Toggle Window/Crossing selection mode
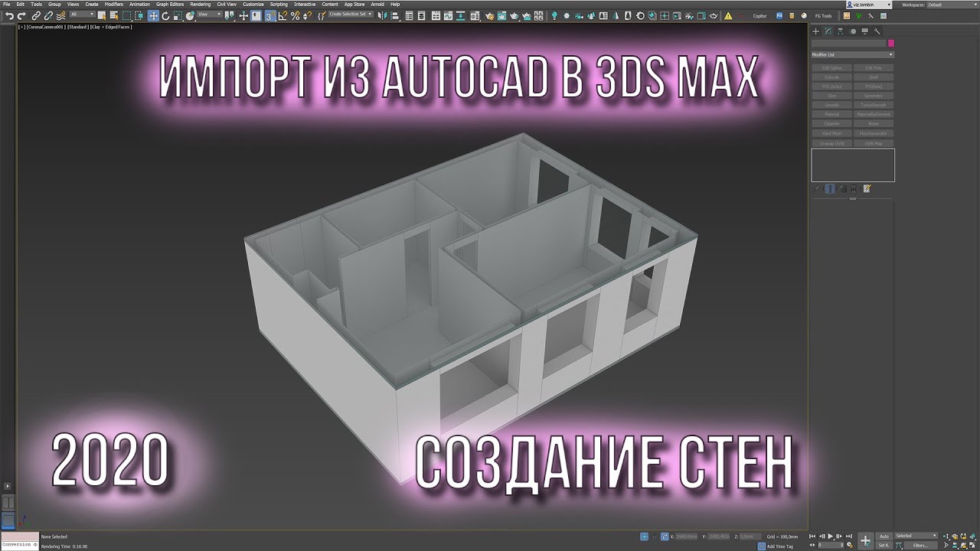980x551 pixels. pos(139,15)
